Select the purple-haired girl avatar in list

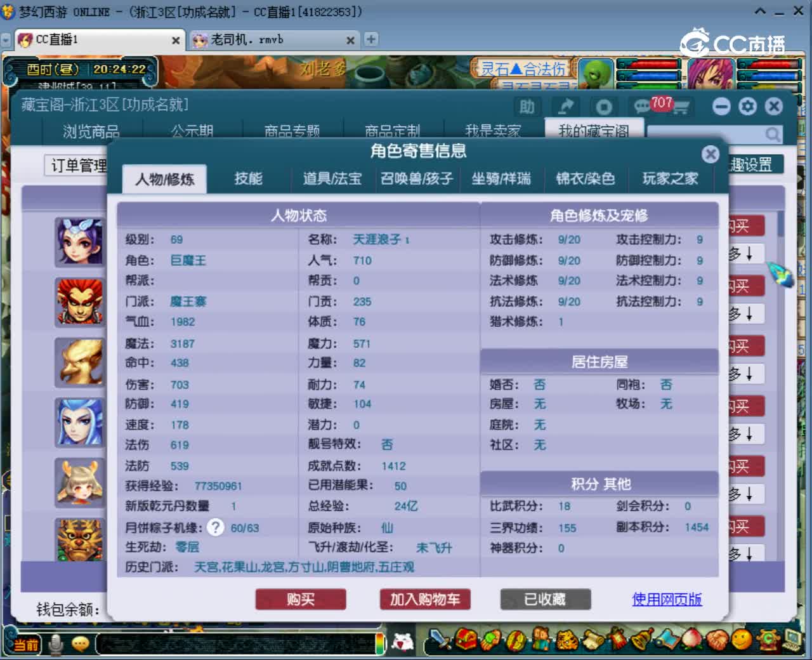pyautogui.click(x=79, y=242)
